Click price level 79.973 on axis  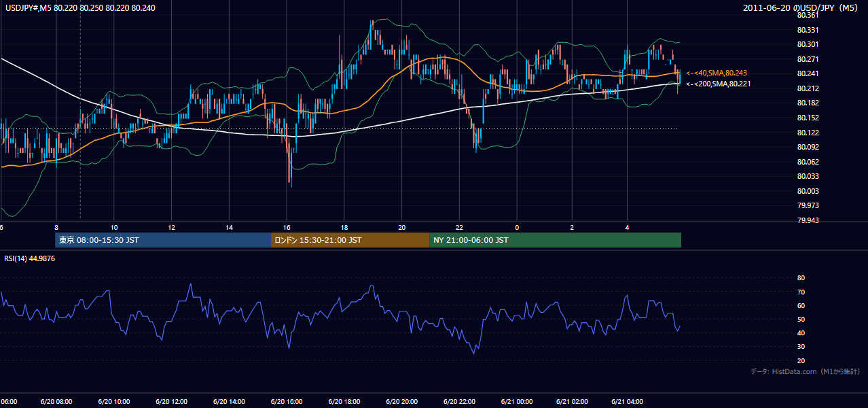click(x=808, y=205)
